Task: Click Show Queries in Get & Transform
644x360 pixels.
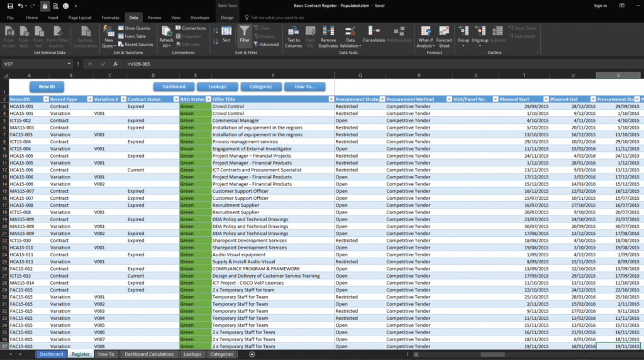Action: [x=134, y=28]
